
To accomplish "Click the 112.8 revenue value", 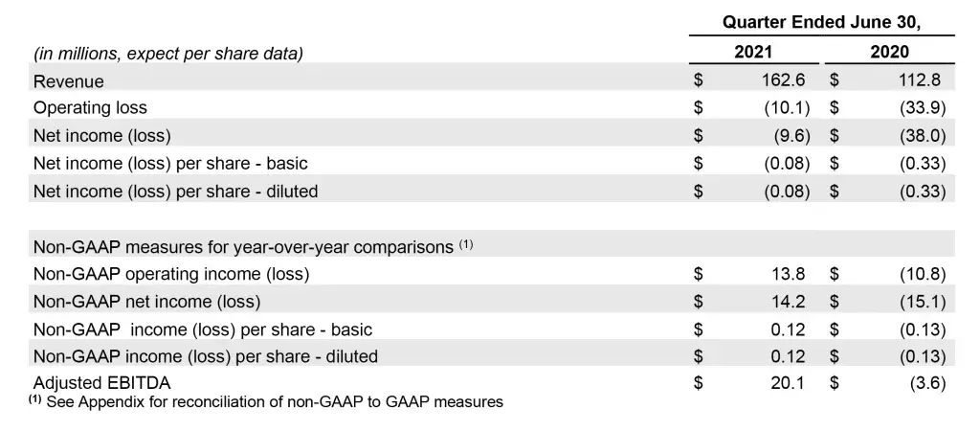I will (922, 80).
